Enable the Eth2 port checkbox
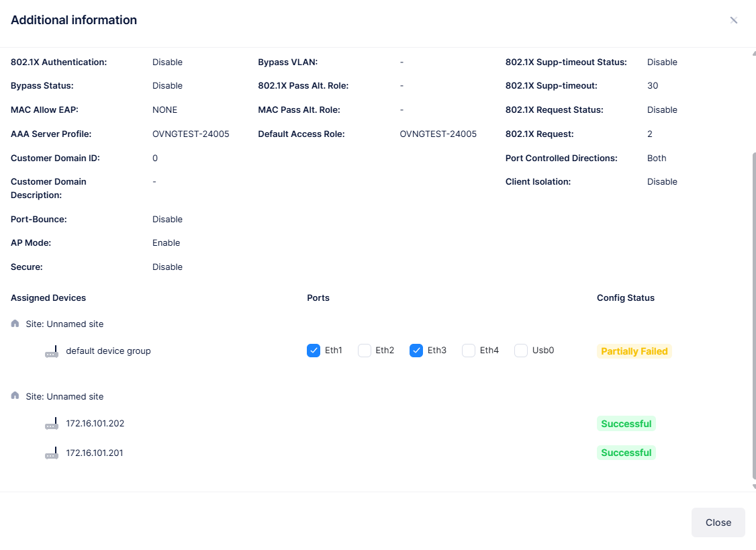756x550 pixels. [x=364, y=350]
